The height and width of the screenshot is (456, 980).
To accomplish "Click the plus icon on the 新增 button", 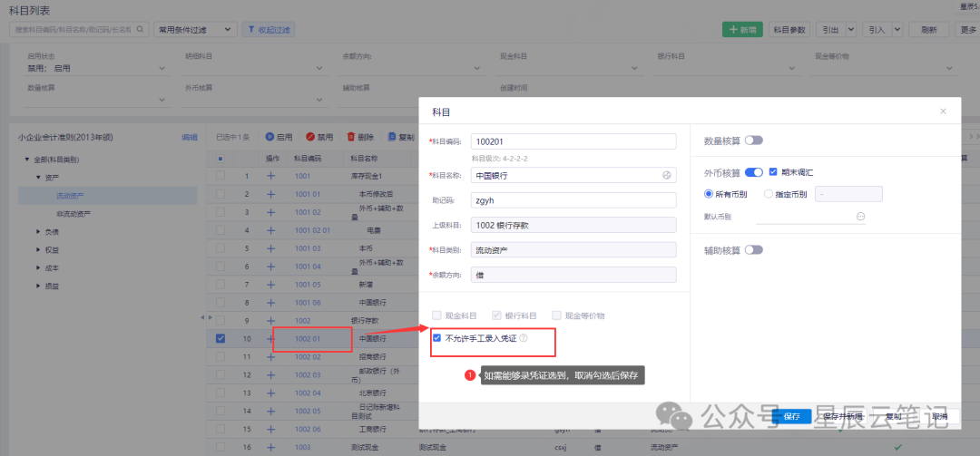I will click(733, 29).
